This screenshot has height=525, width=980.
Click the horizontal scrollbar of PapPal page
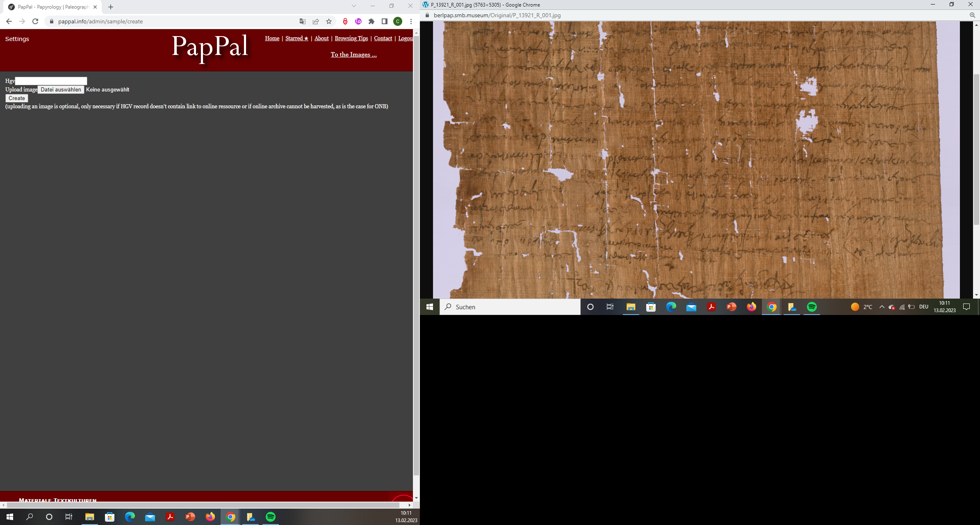(x=203, y=505)
